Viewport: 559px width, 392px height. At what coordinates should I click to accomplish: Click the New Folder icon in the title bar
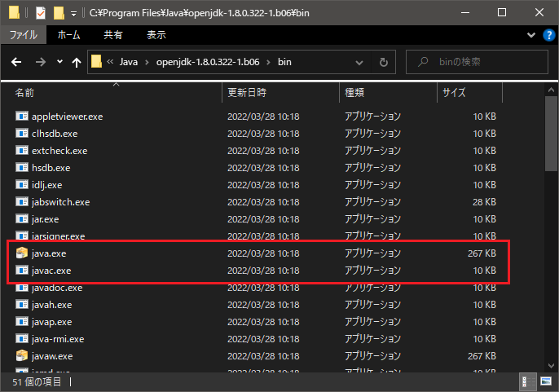pyautogui.click(x=58, y=13)
